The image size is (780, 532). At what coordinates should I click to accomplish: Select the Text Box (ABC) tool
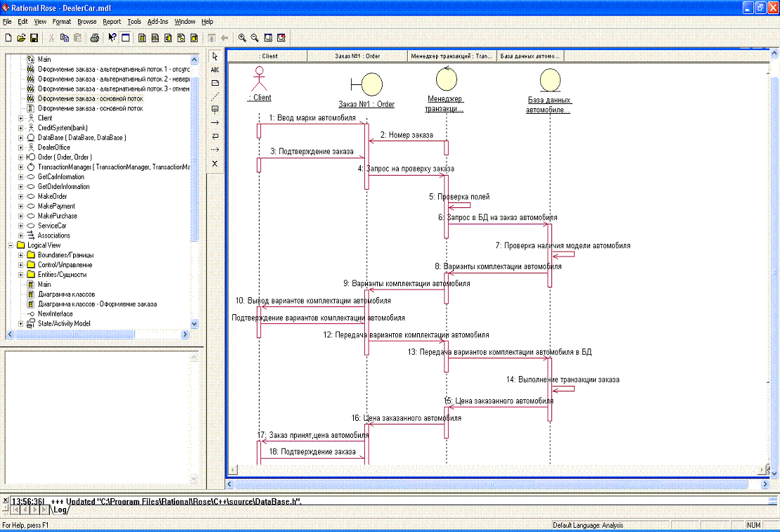[x=215, y=70]
